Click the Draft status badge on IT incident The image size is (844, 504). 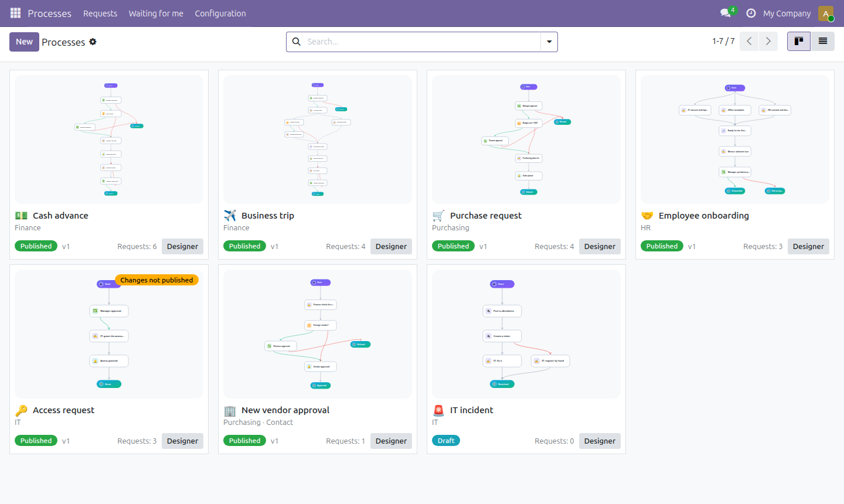pos(446,441)
